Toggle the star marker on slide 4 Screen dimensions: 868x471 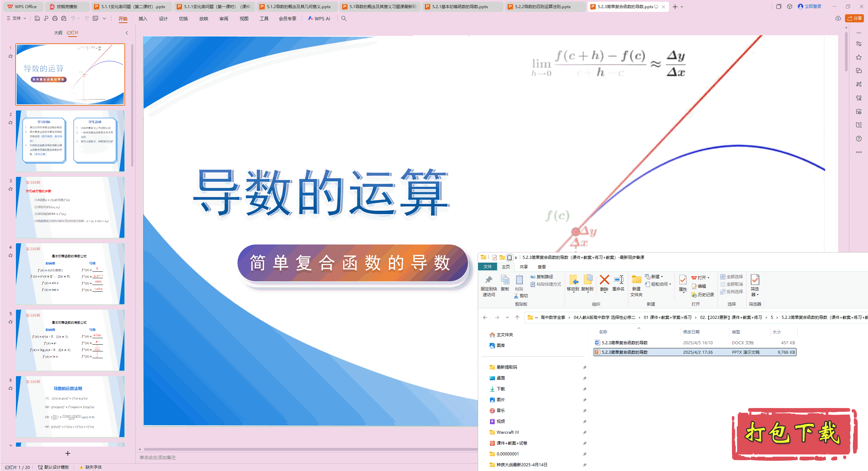click(x=11, y=255)
